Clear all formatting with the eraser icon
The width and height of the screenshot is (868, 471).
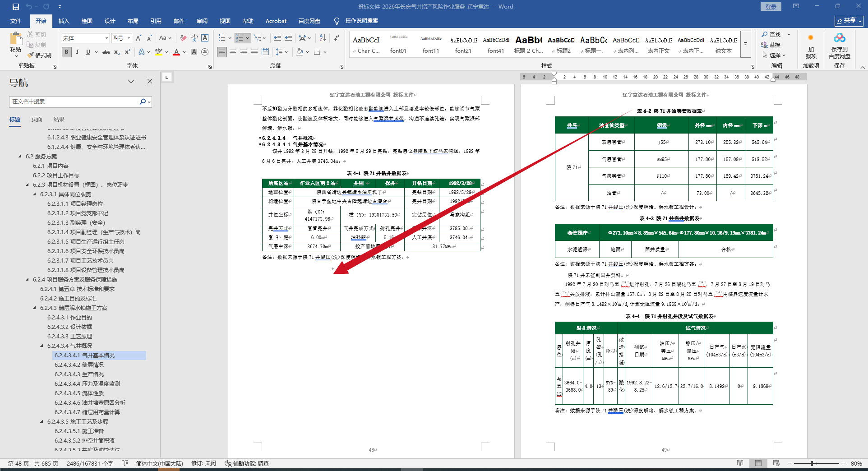coord(183,38)
